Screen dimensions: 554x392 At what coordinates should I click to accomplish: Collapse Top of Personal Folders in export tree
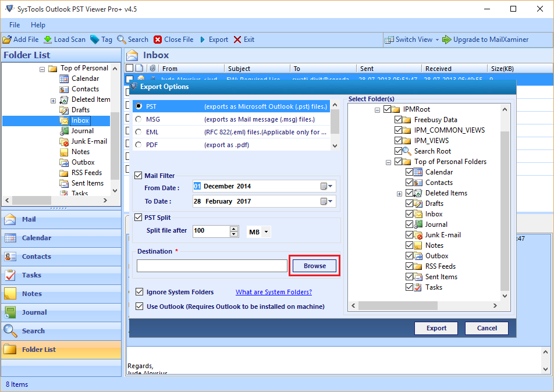pyautogui.click(x=388, y=162)
